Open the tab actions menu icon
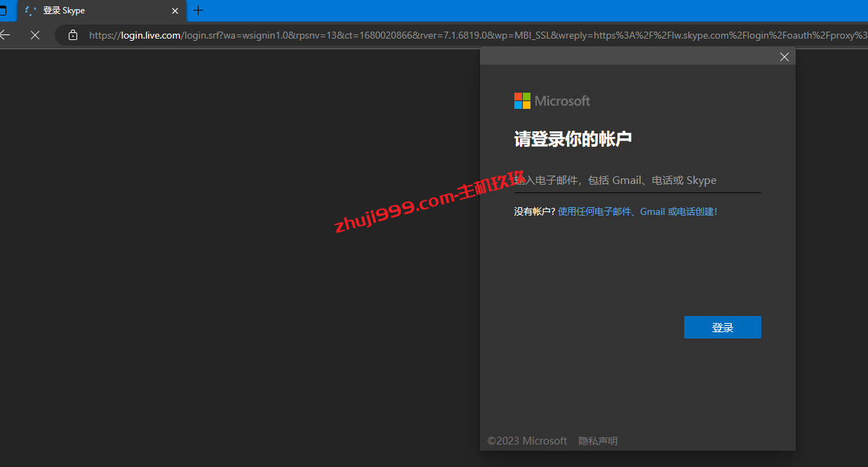868x467 pixels. tap(3, 11)
